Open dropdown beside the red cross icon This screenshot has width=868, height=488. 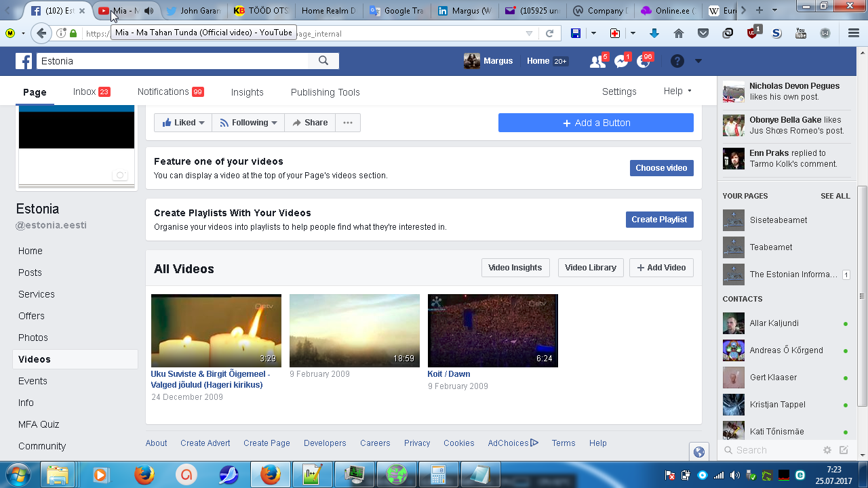(633, 33)
